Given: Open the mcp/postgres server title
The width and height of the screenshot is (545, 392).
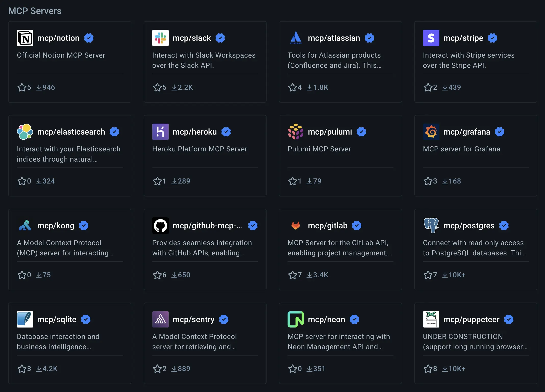Looking at the screenshot, I should (469, 226).
